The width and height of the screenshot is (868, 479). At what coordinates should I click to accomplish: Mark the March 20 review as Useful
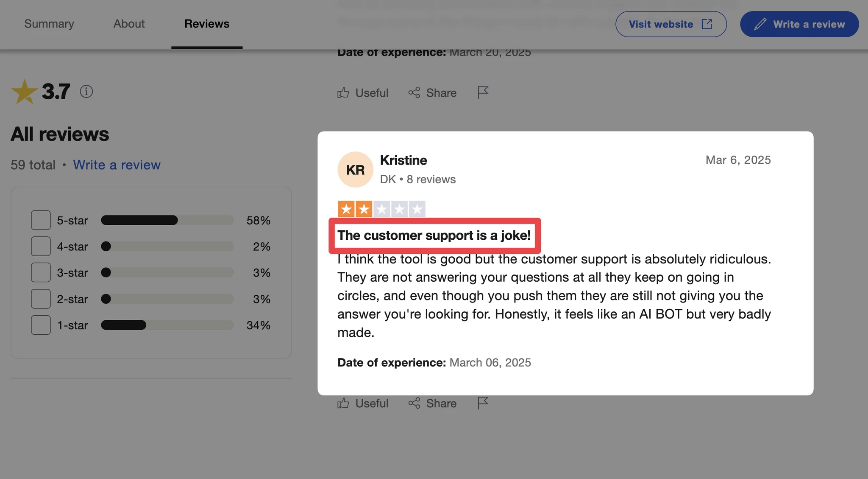(x=363, y=92)
